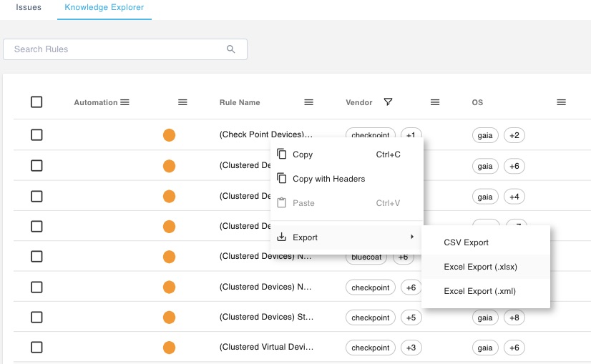
Task: Expand the +8 OS tags badge
Action: 514,318
